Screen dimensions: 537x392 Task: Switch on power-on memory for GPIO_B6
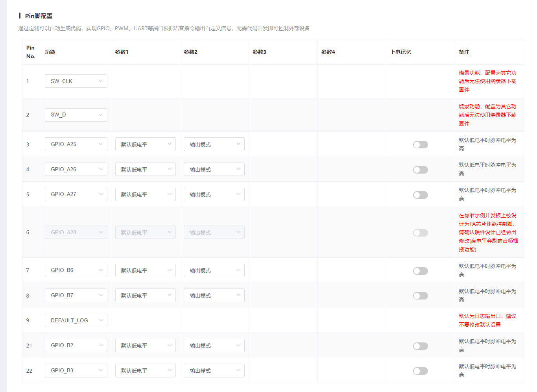click(x=420, y=271)
